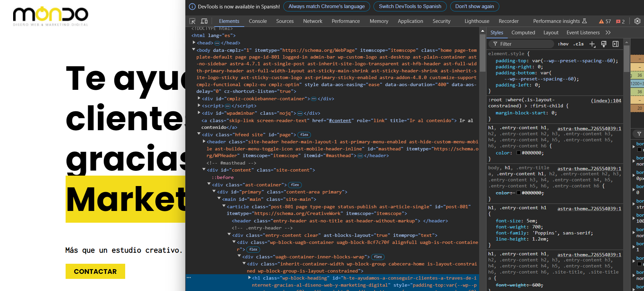The height and width of the screenshot is (291, 644).
Task: Click ellipsis badge in wpadminbar div
Action: [300, 113]
